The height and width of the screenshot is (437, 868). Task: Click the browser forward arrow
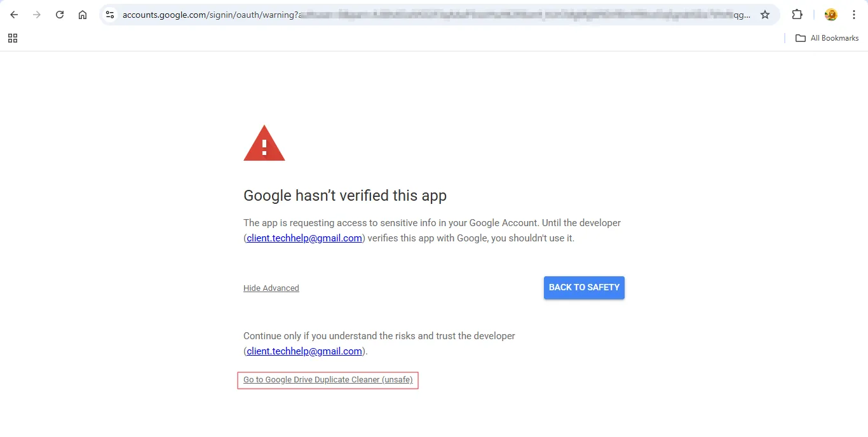coord(37,15)
